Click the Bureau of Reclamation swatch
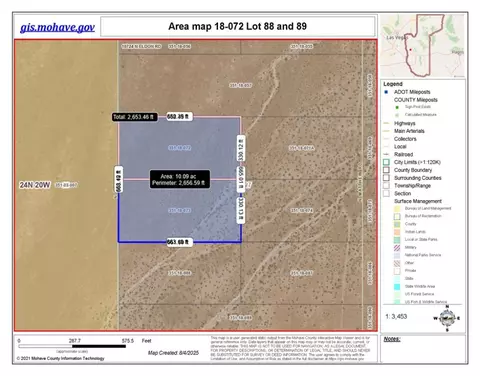This screenshot has width=480, height=376. tap(397, 216)
